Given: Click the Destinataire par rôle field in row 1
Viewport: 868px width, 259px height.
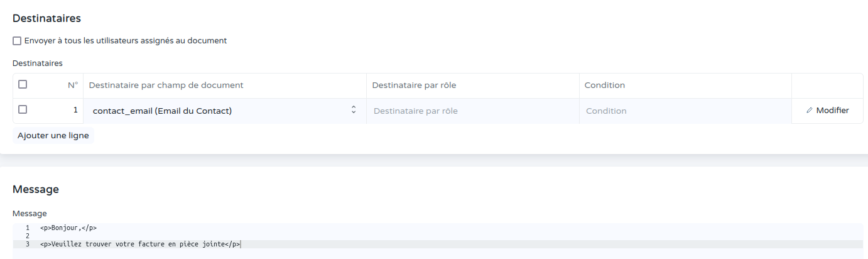Looking at the screenshot, I should (473, 111).
